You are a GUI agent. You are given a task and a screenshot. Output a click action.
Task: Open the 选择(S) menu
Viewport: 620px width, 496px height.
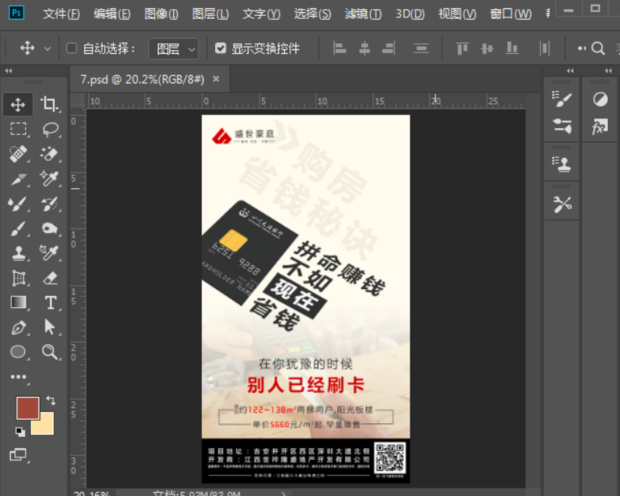pyautogui.click(x=312, y=14)
